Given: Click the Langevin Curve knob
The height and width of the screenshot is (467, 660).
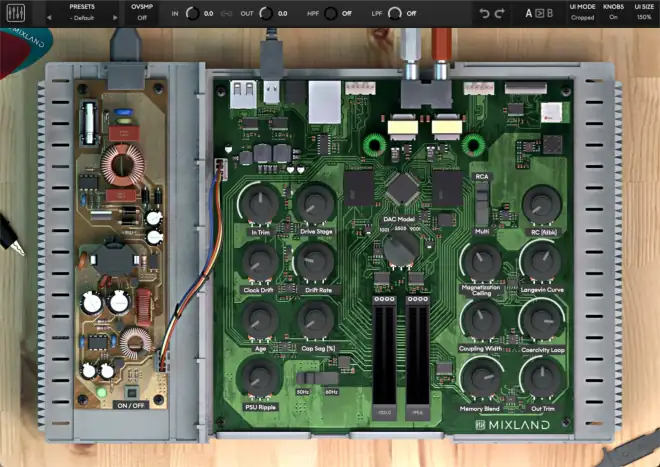Looking at the screenshot, I should [542, 262].
